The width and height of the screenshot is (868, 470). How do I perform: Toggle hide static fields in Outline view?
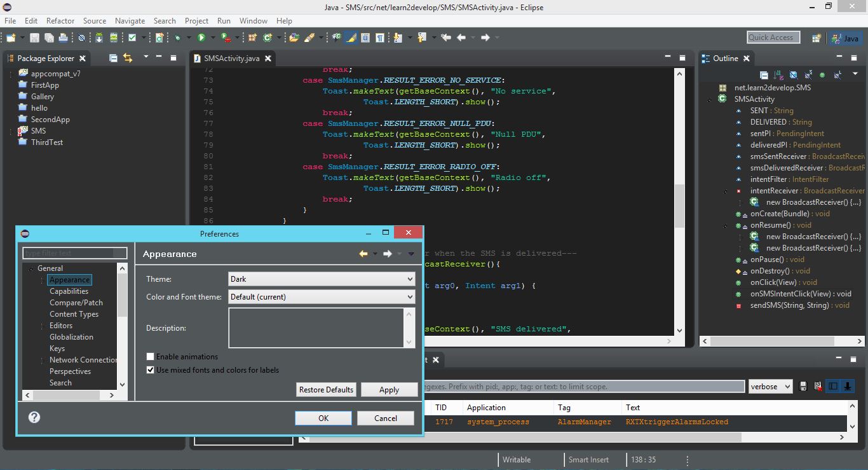[x=808, y=75]
